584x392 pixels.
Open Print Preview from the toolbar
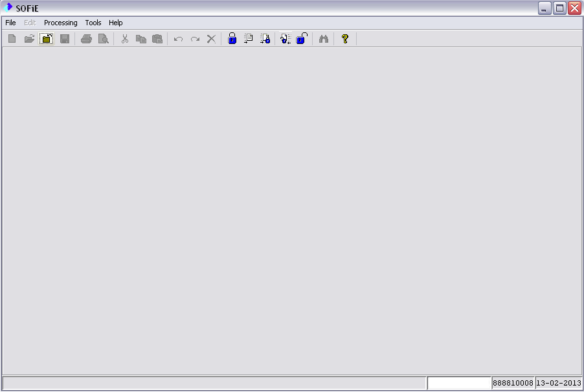[103, 39]
